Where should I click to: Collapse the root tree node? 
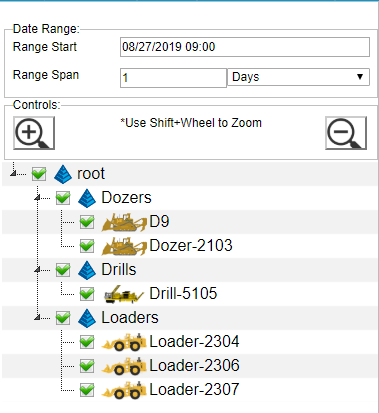click(13, 174)
